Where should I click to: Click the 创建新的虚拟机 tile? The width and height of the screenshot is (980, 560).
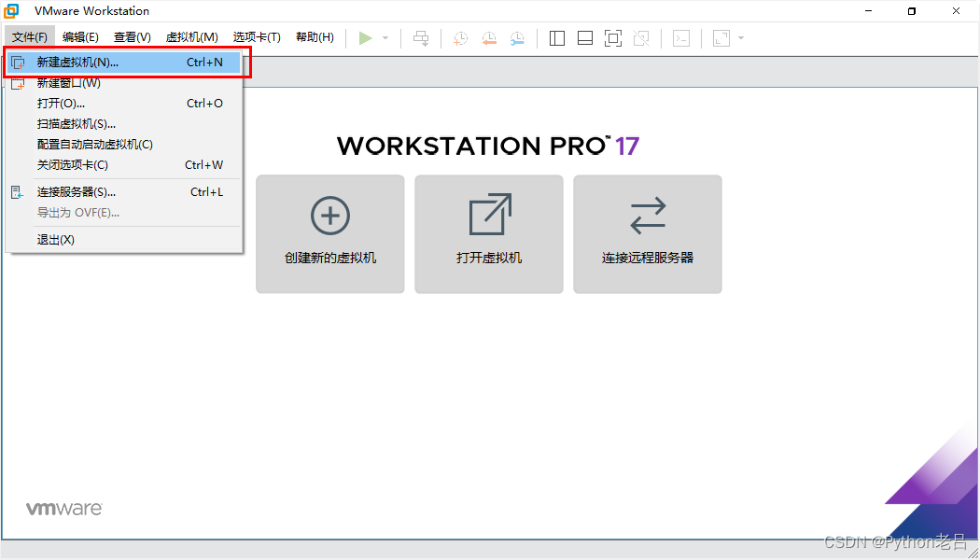[x=330, y=234]
